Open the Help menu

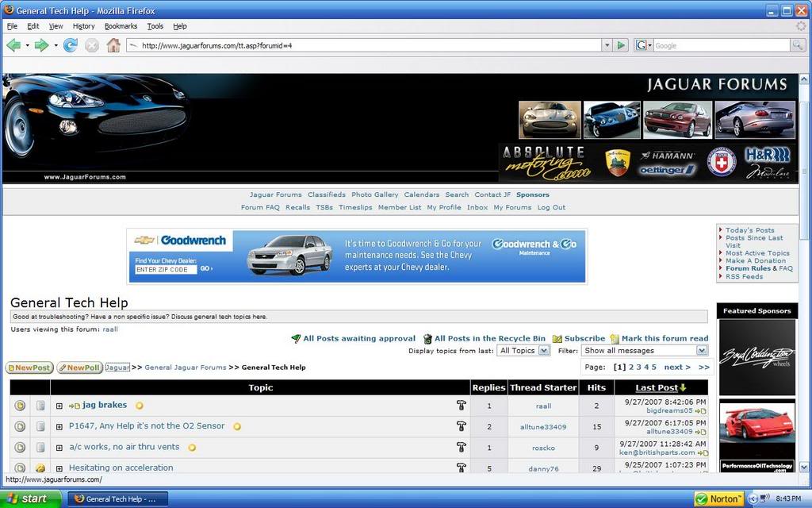(x=180, y=26)
